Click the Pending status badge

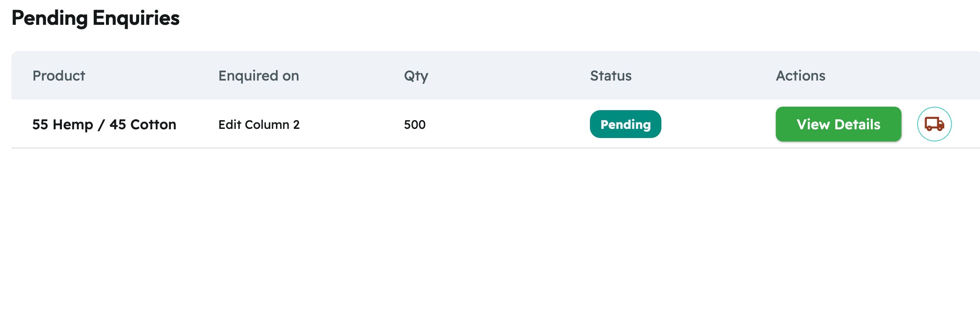(625, 124)
